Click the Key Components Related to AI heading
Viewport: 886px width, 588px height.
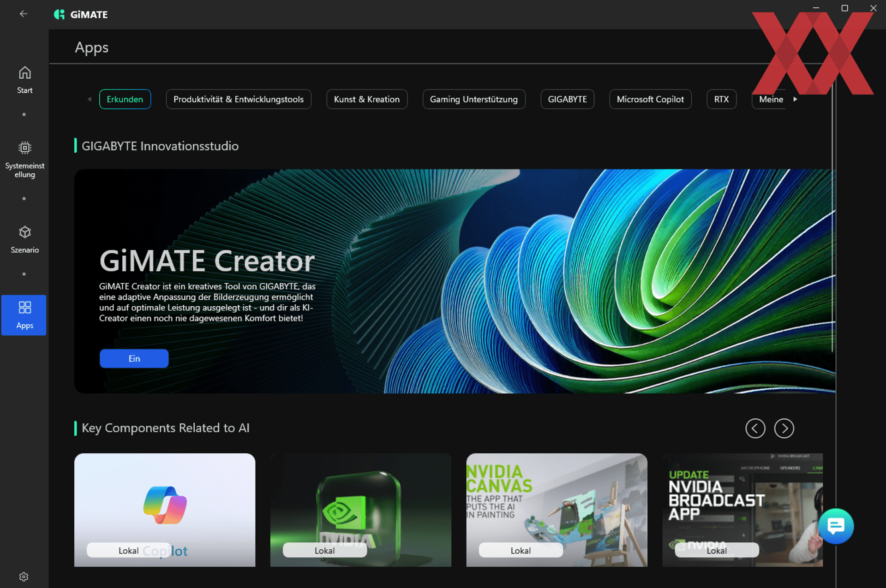tap(166, 428)
